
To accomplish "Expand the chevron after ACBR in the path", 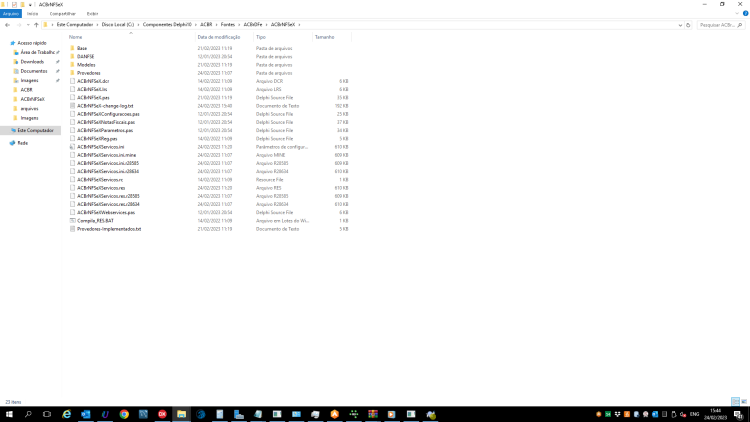I will (x=216, y=25).
